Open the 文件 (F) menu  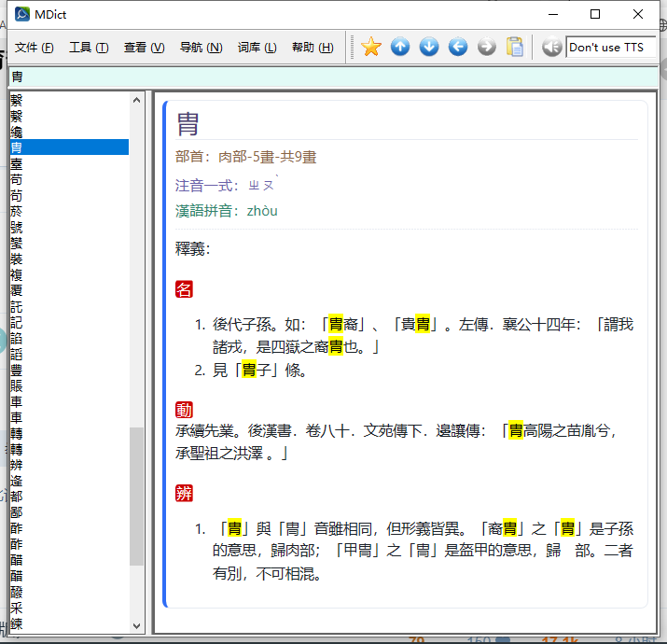[35, 48]
